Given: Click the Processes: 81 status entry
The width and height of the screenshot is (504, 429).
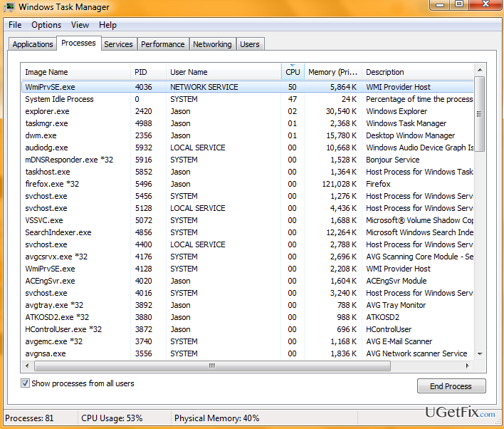Looking at the screenshot, I should [x=29, y=418].
